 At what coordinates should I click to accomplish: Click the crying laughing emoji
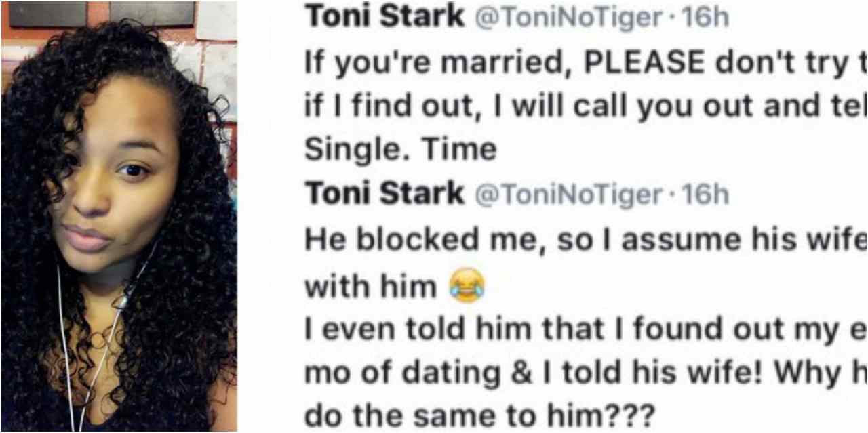click(467, 285)
